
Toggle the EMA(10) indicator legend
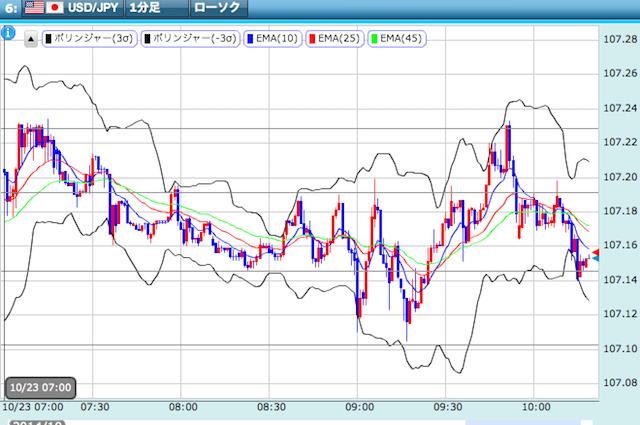pos(273,39)
